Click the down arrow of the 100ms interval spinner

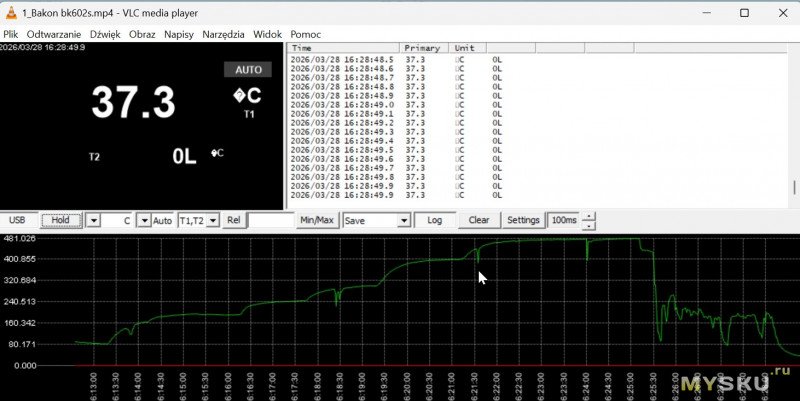pos(588,225)
